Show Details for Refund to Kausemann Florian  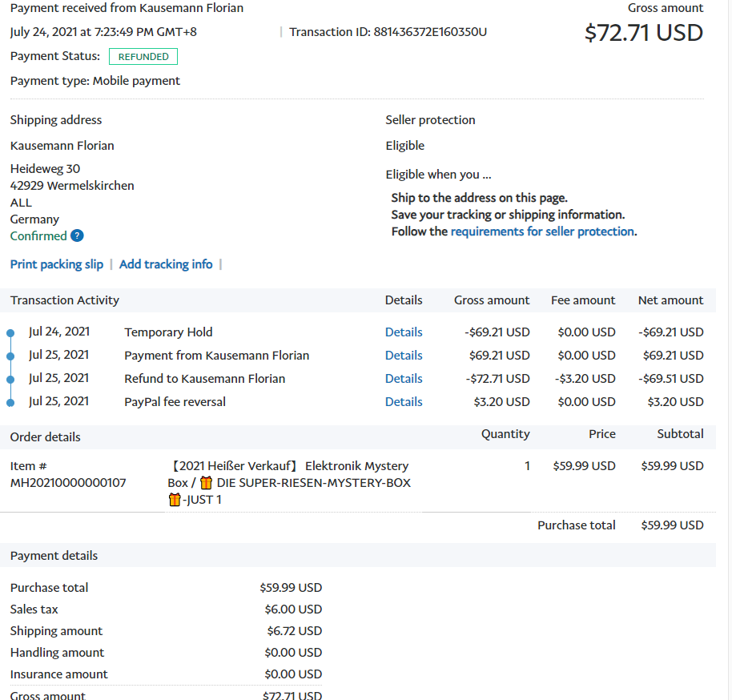coord(404,379)
